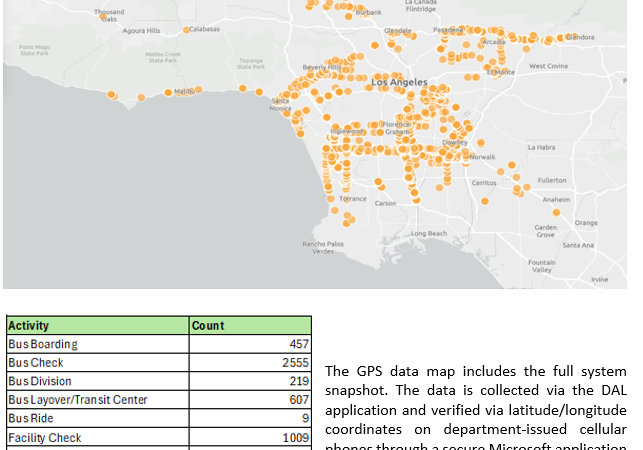The width and height of the screenshot is (643, 450).
Task: Click the Rancho Palos Verdes label
Action: 322,247
